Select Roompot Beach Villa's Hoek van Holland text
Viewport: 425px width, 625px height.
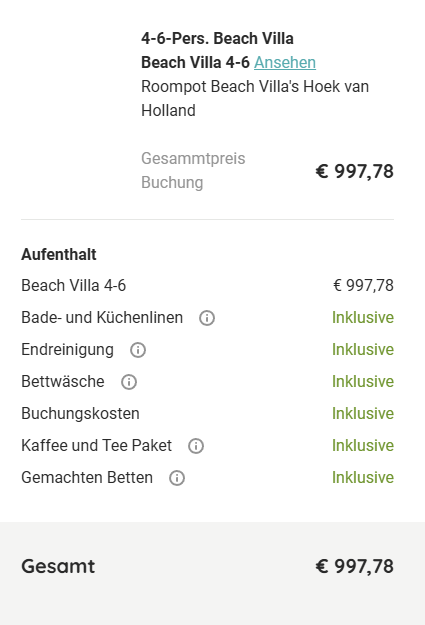pos(255,98)
